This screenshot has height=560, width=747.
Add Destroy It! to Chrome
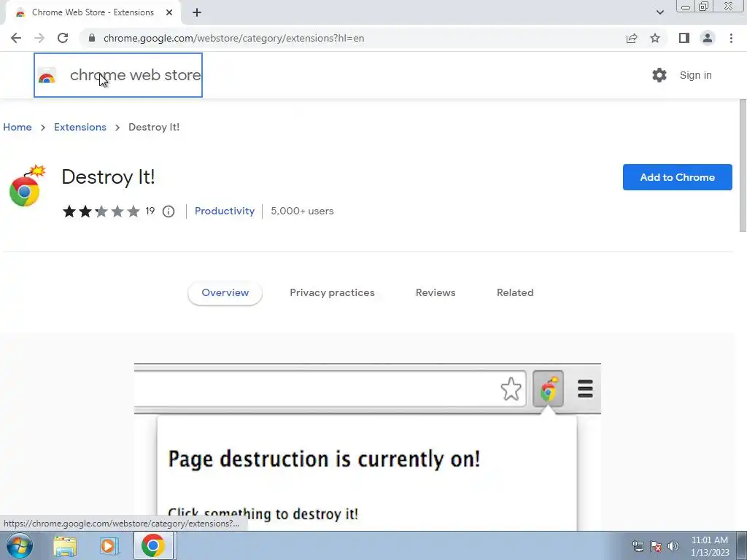(678, 177)
